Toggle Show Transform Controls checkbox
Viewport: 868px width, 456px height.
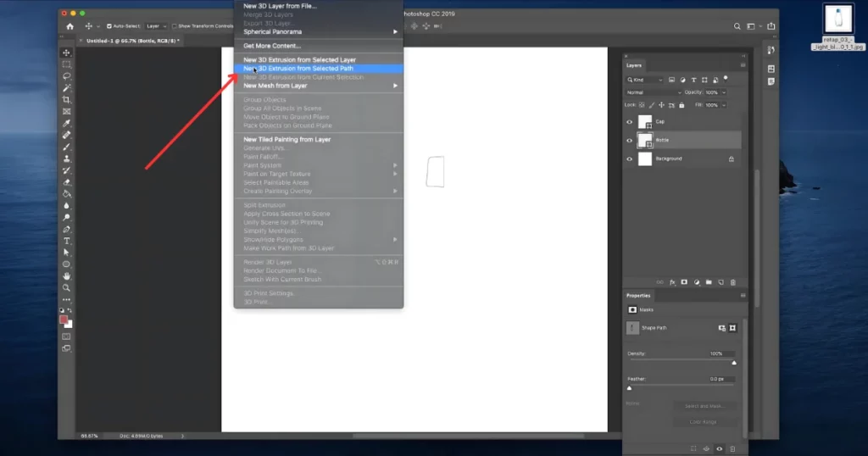coord(175,26)
